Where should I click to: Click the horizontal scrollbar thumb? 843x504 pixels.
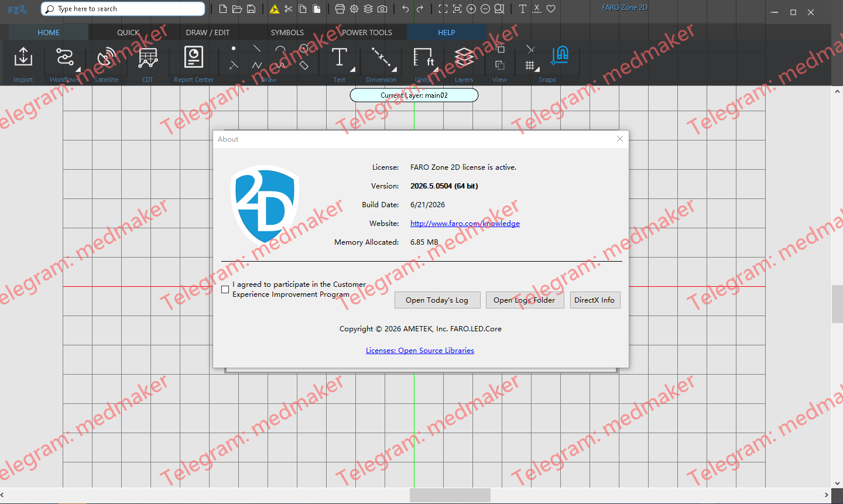[x=450, y=495]
